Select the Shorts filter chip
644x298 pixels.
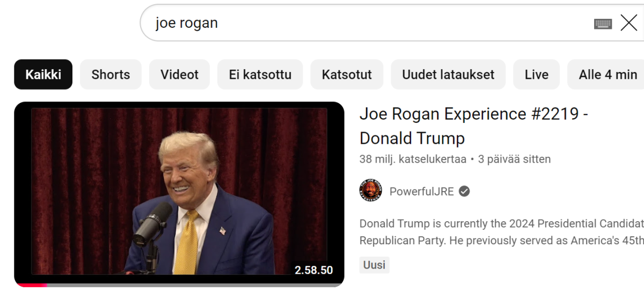tap(111, 74)
